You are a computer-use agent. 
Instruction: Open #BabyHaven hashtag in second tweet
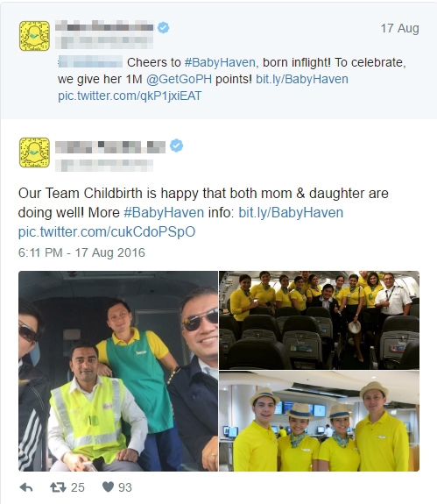[x=164, y=212]
